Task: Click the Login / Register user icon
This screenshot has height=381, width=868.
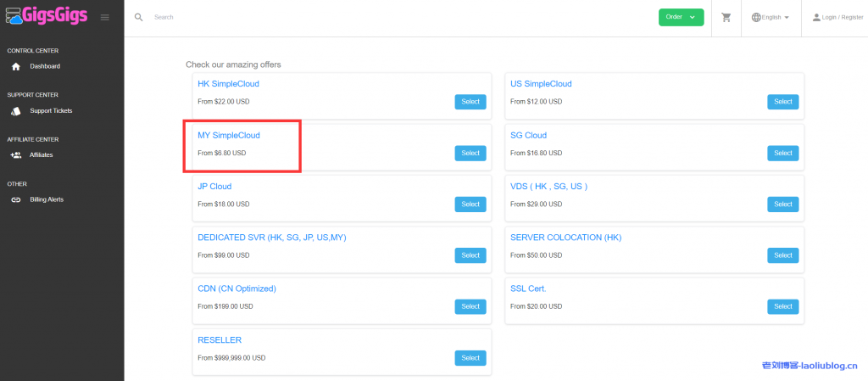Action: point(816,17)
